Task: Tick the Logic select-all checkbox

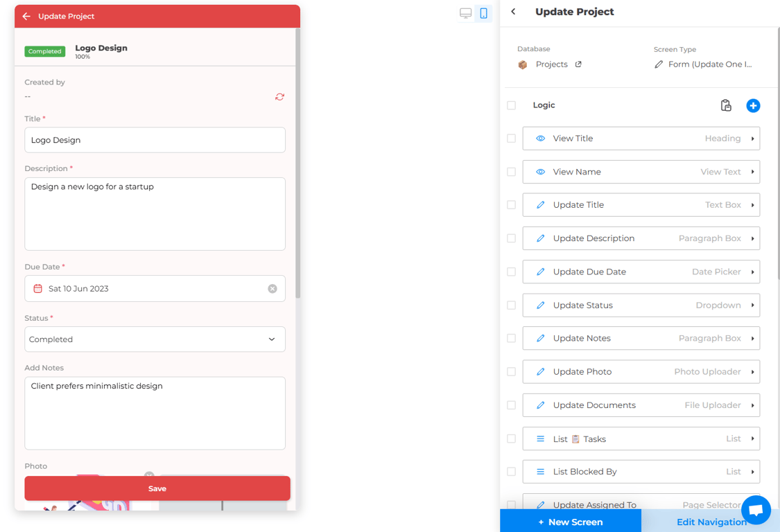Action: coord(512,105)
